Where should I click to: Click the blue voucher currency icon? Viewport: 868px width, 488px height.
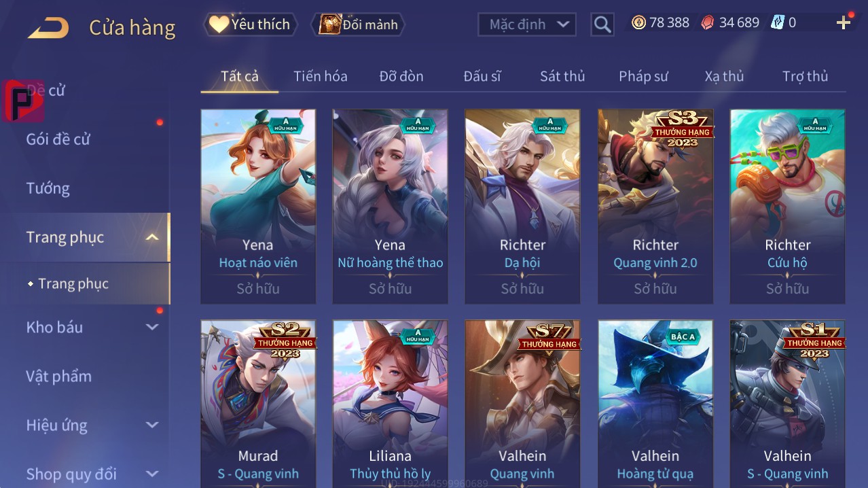click(778, 22)
